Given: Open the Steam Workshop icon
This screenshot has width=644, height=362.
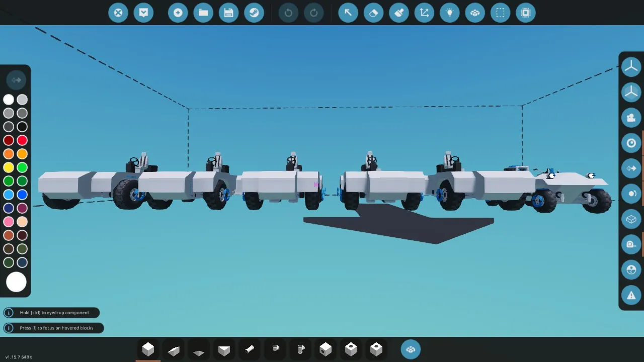Looking at the screenshot, I should pyautogui.click(x=254, y=13).
